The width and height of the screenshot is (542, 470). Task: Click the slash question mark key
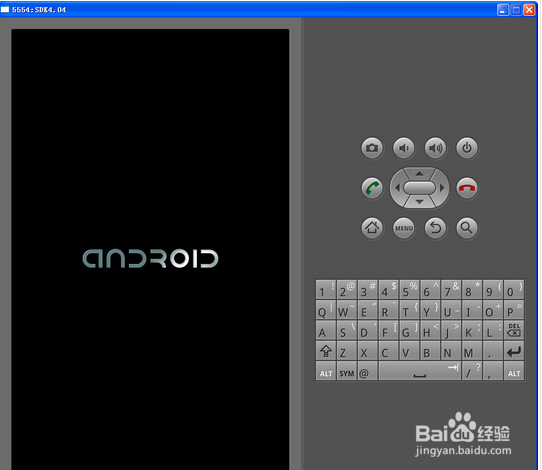[472, 371]
